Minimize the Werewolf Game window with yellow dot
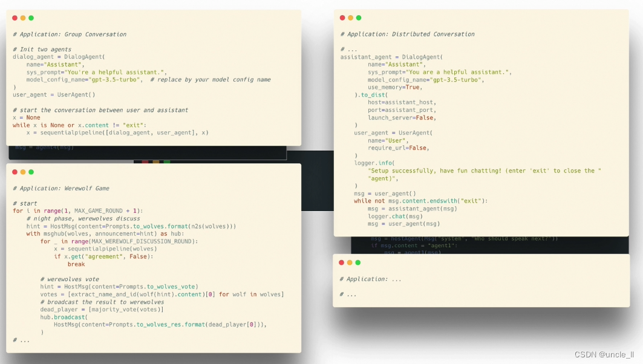This screenshot has width=643, height=364. [x=23, y=172]
